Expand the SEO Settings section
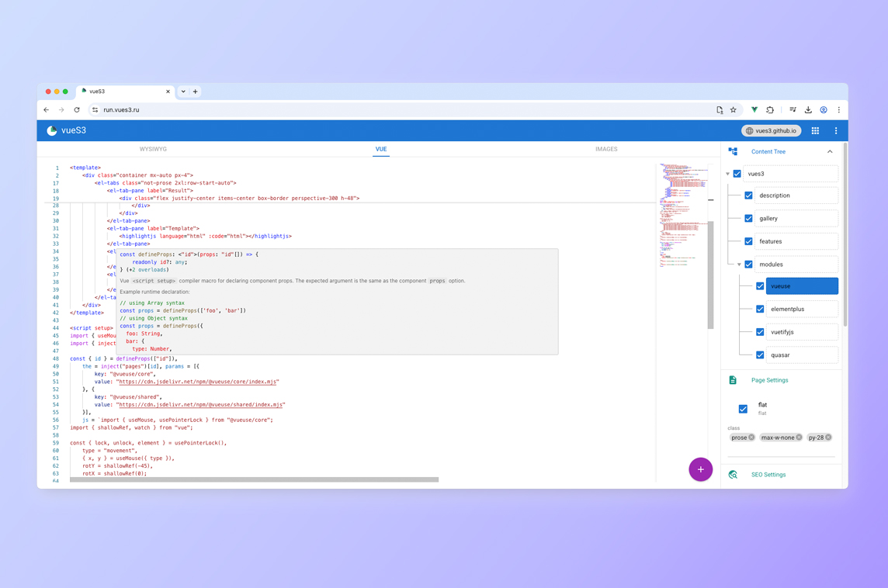This screenshot has height=588, width=888. point(781,475)
